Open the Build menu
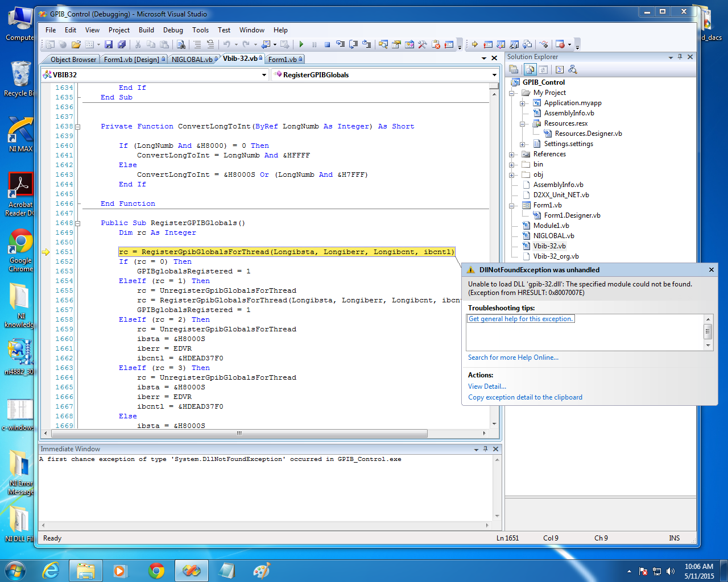Viewport: 728px width, 582px height. [146, 30]
